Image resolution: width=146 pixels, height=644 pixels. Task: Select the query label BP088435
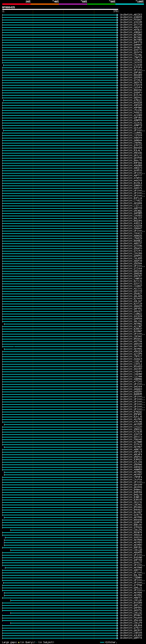click(x=8, y=7)
